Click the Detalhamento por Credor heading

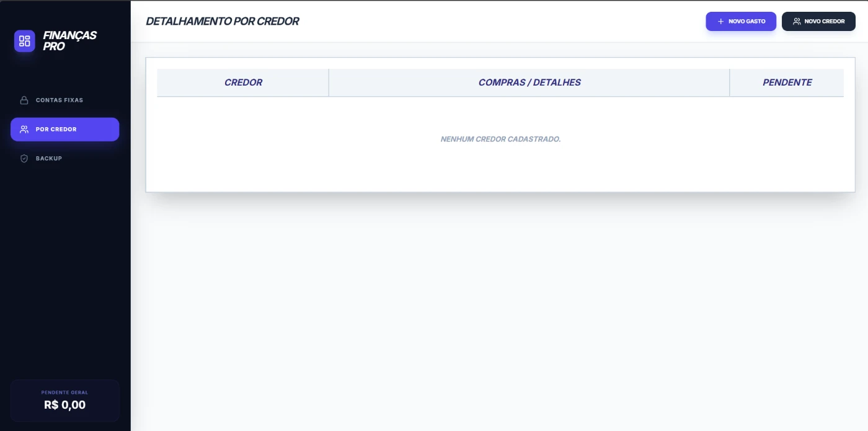[x=222, y=22]
